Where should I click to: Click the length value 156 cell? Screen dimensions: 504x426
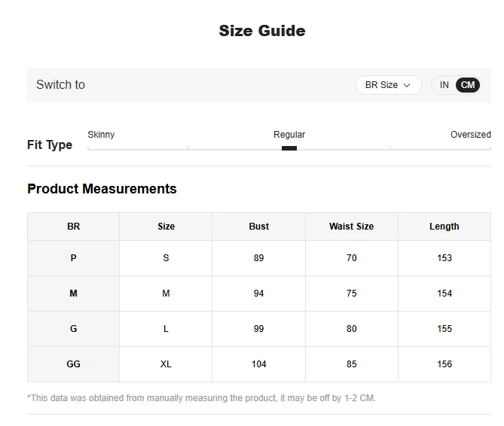[x=444, y=364]
